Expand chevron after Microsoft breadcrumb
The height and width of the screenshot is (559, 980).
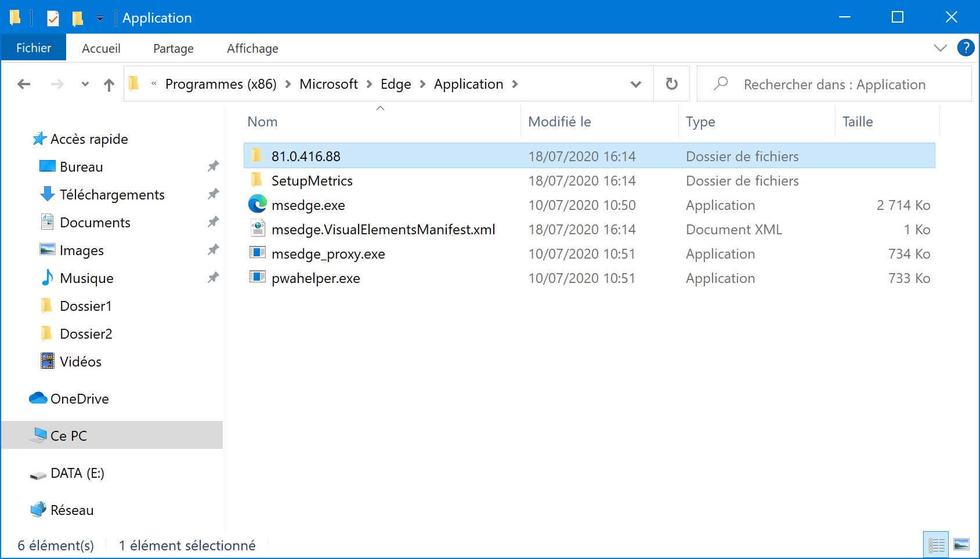[x=369, y=85]
